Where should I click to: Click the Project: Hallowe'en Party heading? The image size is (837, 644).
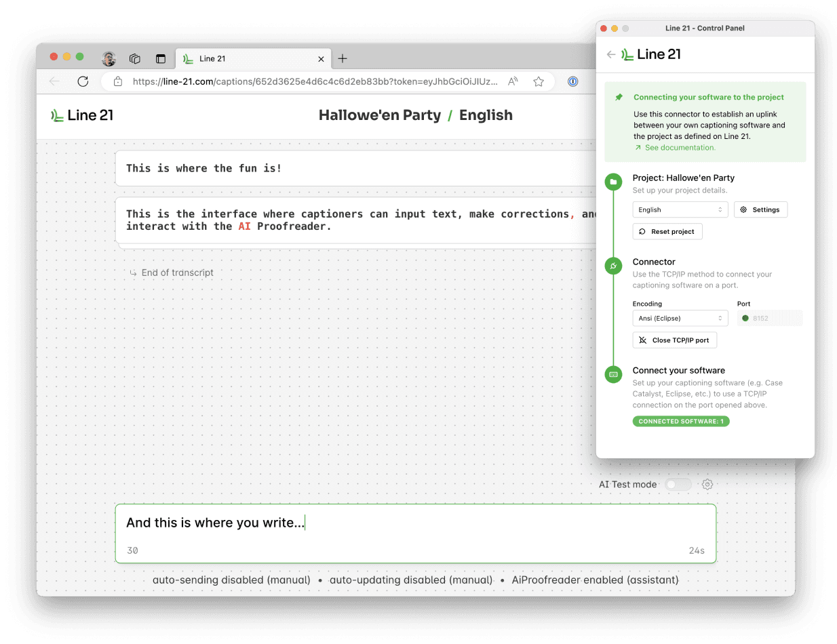coord(684,178)
